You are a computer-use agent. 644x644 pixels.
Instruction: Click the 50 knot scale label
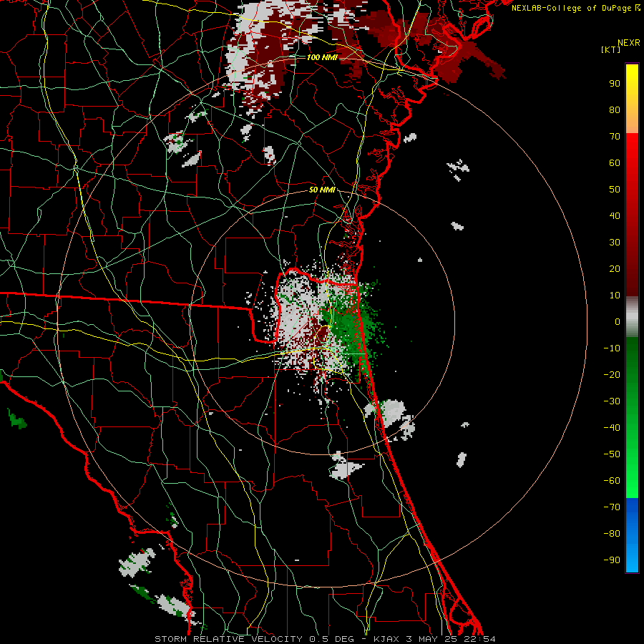click(615, 190)
